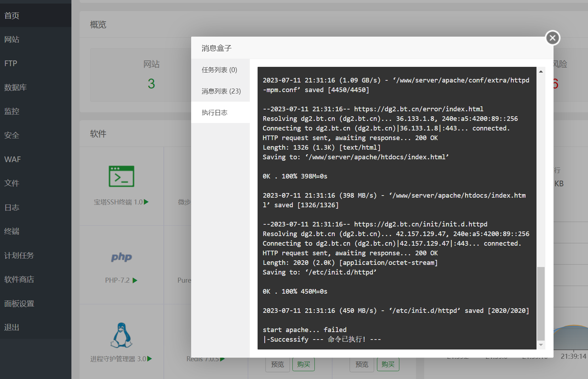The image size is (588, 379).
Task: Click the second 预览 button
Action: click(x=362, y=364)
